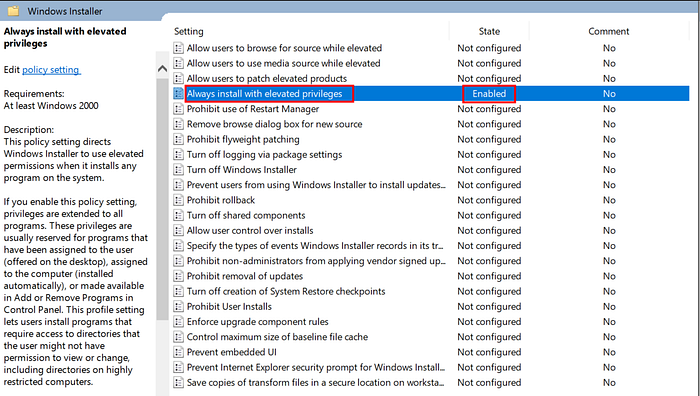700x396 pixels.
Task: Select 'Prohibit removal of updates' setting
Action: (x=245, y=275)
